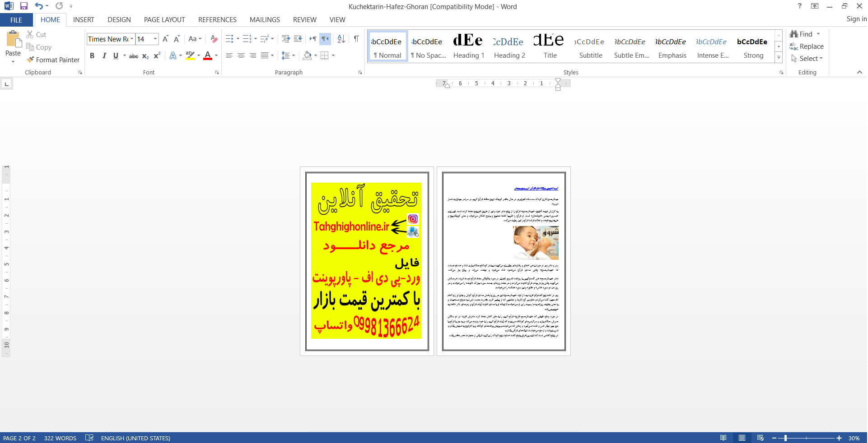Switch to Web Layout view
This screenshot has height=443, width=868.
[761, 438]
